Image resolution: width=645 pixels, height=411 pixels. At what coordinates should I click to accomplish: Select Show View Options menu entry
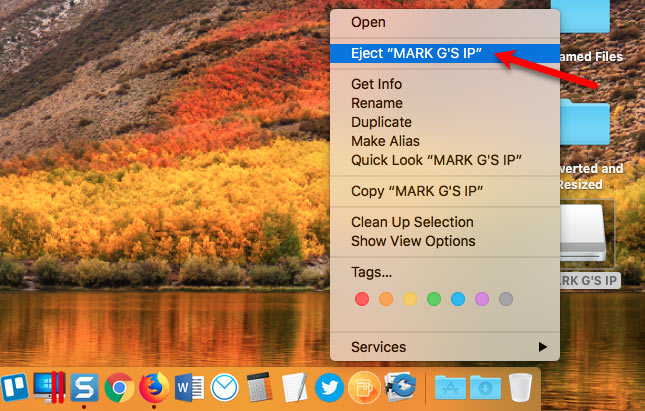[x=413, y=241]
